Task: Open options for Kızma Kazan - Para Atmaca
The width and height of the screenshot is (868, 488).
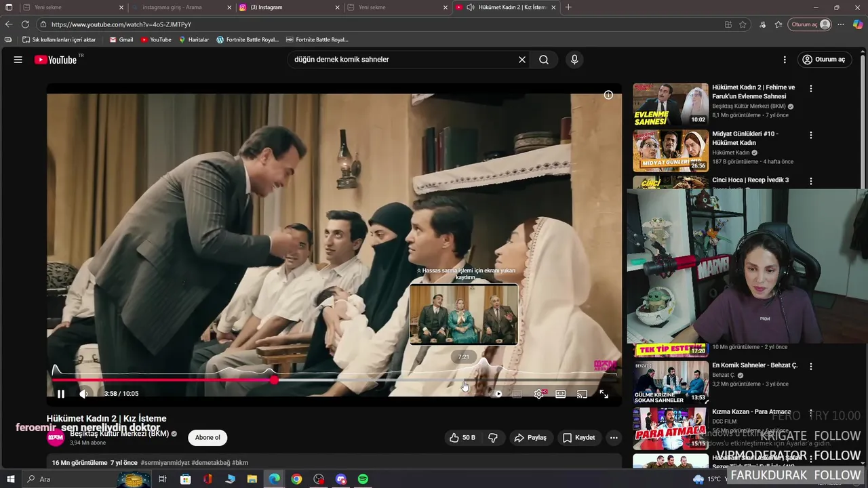Action: 810,412
